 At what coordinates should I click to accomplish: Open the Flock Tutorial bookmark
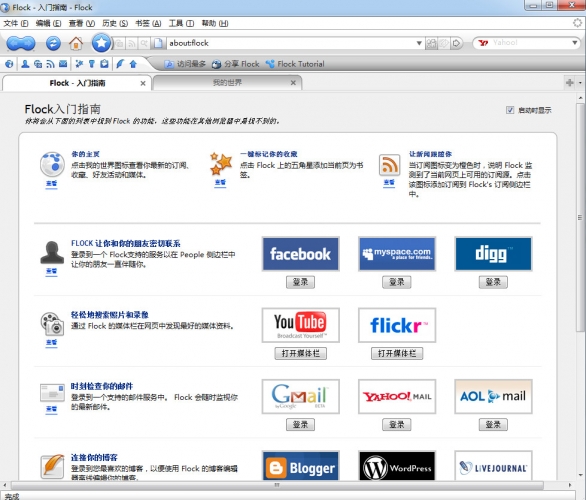(x=295, y=64)
